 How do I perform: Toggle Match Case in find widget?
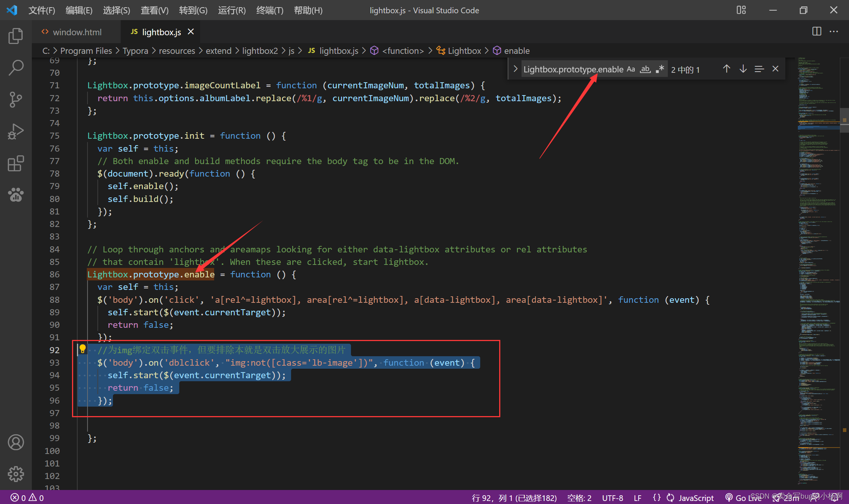631,69
